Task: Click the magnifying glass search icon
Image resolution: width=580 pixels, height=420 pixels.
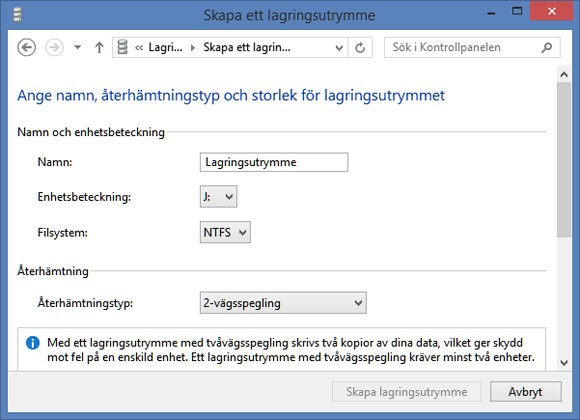Action: tap(546, 47)
